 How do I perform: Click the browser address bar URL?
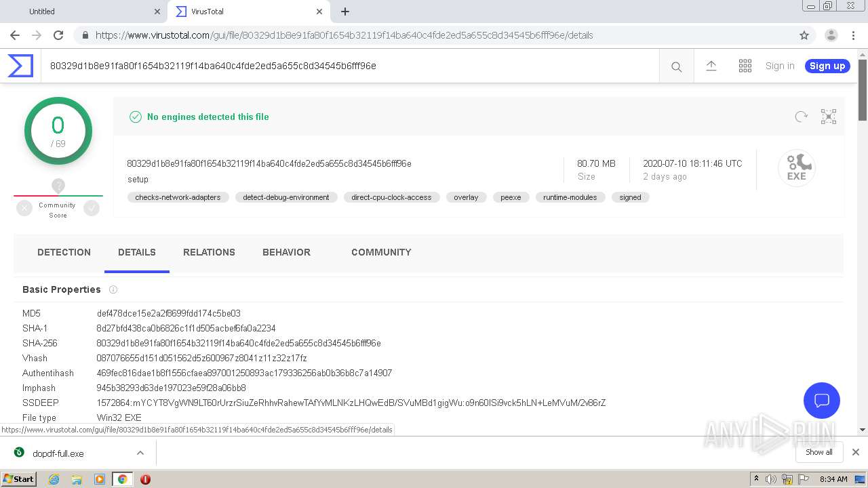[344, 35]
